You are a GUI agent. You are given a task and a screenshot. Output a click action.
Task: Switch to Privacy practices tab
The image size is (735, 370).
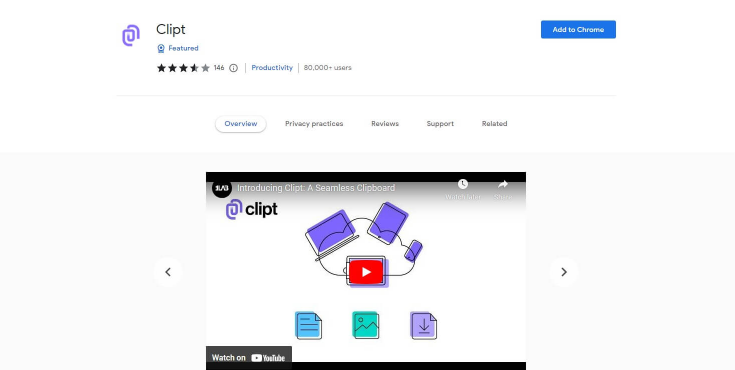pyautogui.click(x=314, y=124)
